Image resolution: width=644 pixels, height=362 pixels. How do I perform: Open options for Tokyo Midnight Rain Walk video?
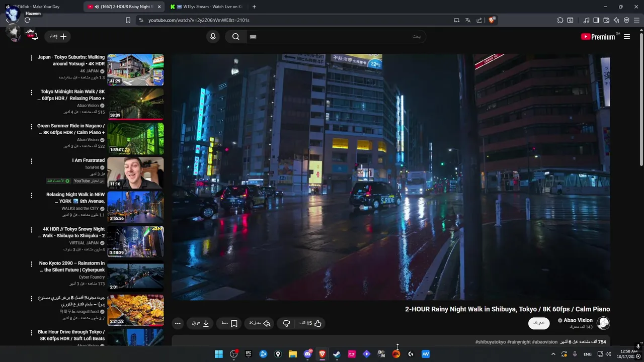(x=31, y=93)
